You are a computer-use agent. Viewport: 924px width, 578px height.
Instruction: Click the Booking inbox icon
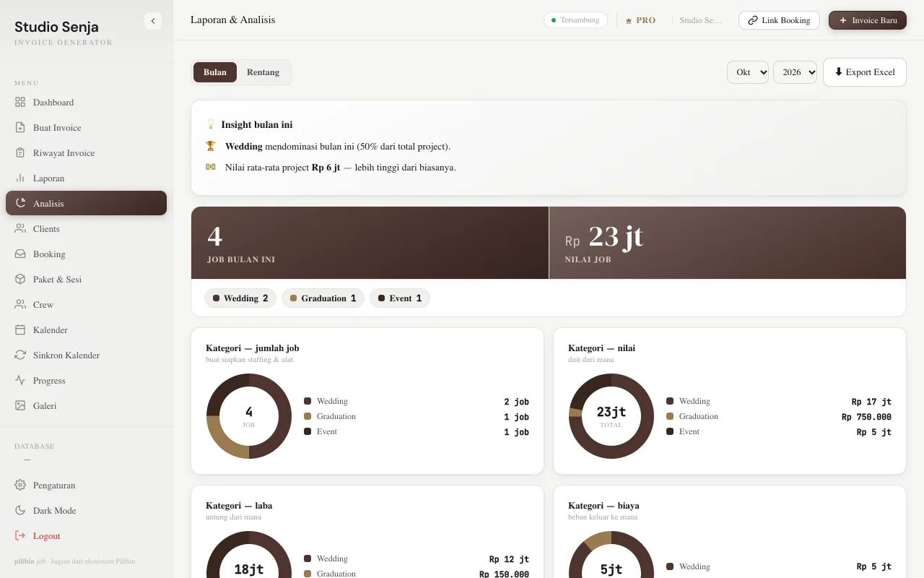tap(20, 254)
